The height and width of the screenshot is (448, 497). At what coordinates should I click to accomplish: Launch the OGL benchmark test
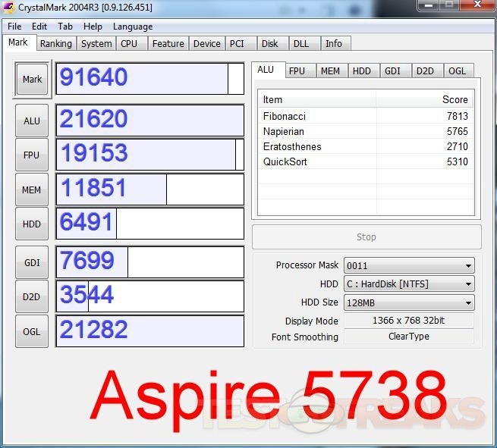point(32,331)
